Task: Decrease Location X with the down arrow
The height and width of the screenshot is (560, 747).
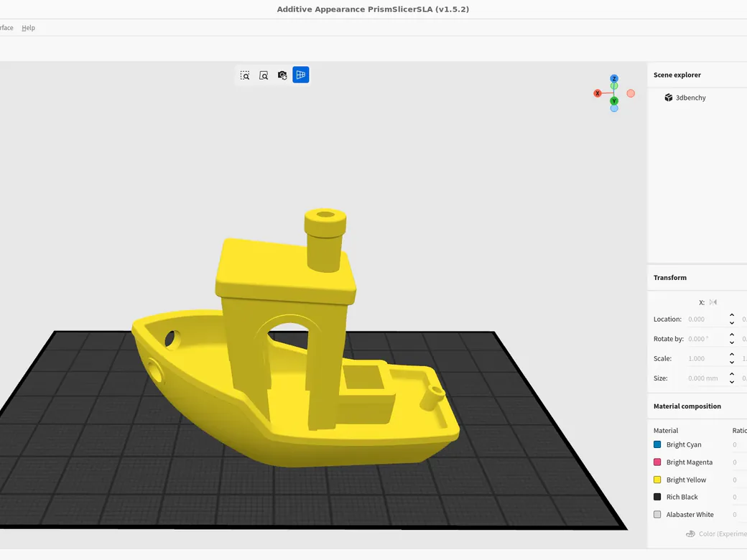Action: click(x=732, y=323)
